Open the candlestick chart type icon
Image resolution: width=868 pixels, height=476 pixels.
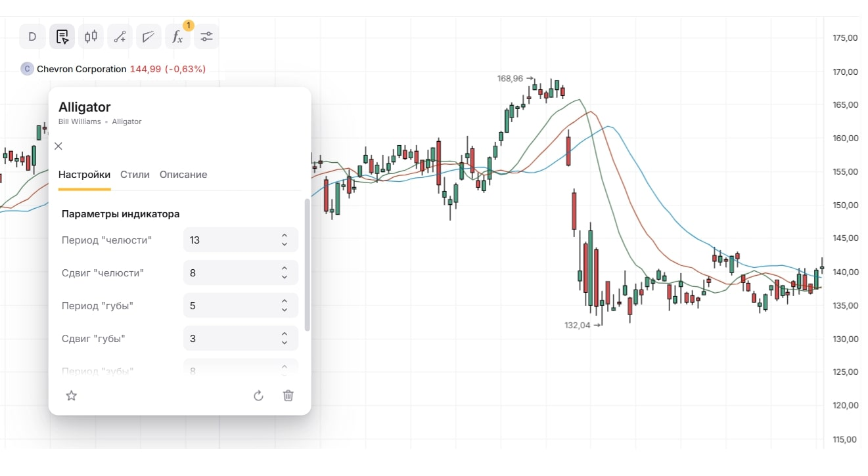click(x=91, y=37)
